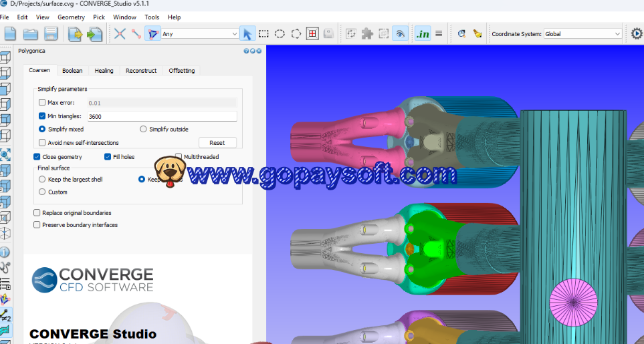644x344 pixels.
Task: Uncheck the Fill holes checkbox
Action: point(108,157)
